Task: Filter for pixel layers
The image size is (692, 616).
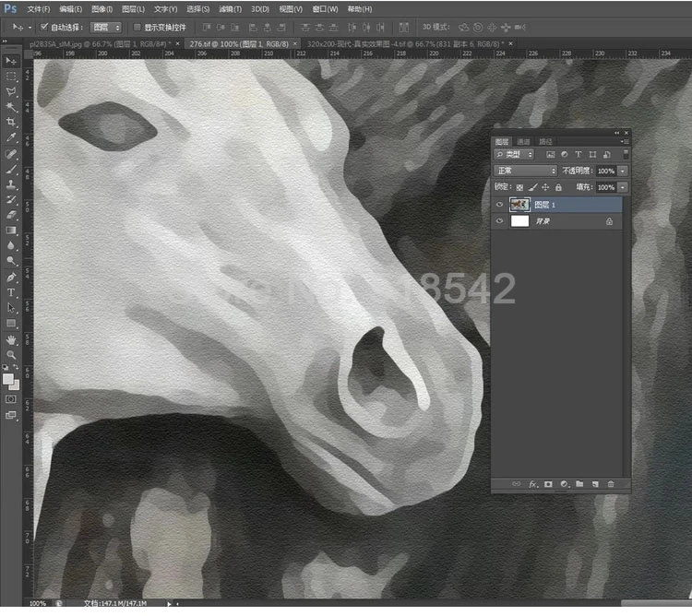Action: coord(550,154)
